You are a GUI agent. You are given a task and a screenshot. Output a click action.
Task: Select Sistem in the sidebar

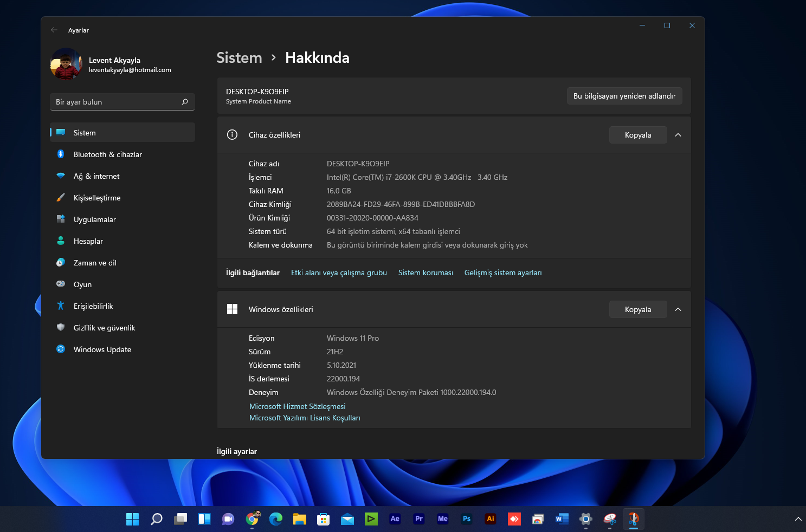point(122,133)
